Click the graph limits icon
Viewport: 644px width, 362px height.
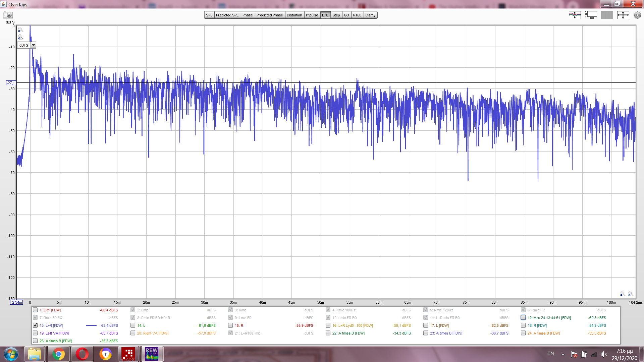[623, 15]
